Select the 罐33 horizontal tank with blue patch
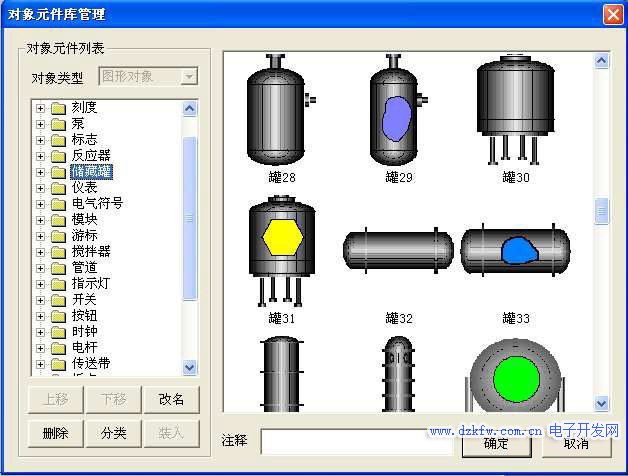Screen dimensions: 628x476 click(515, 250)
